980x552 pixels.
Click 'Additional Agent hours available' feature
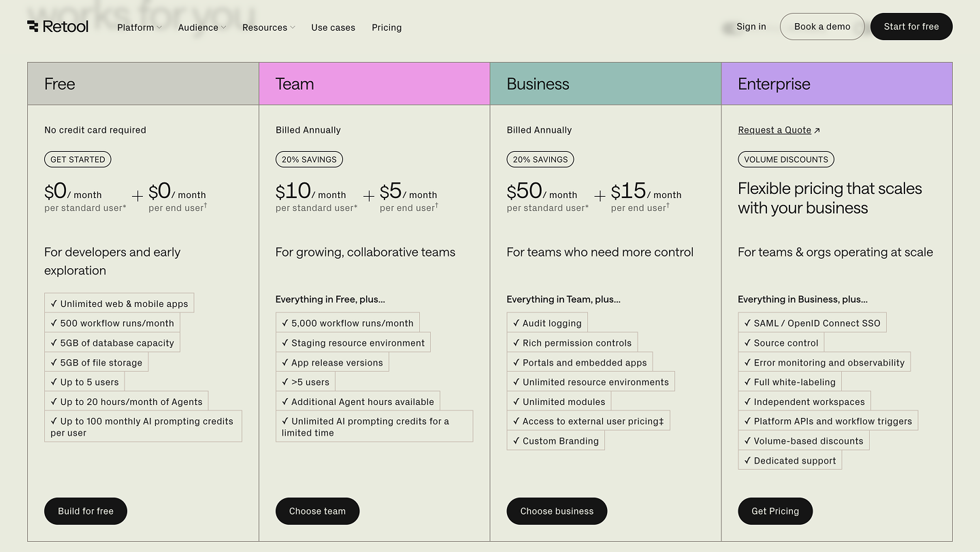pyautogui.click(x=358, y=402)
